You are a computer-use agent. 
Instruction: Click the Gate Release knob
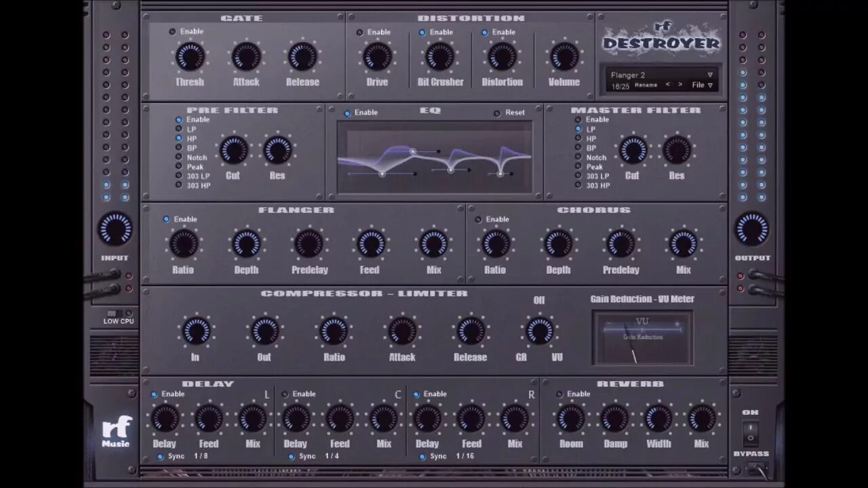point(303,56)
